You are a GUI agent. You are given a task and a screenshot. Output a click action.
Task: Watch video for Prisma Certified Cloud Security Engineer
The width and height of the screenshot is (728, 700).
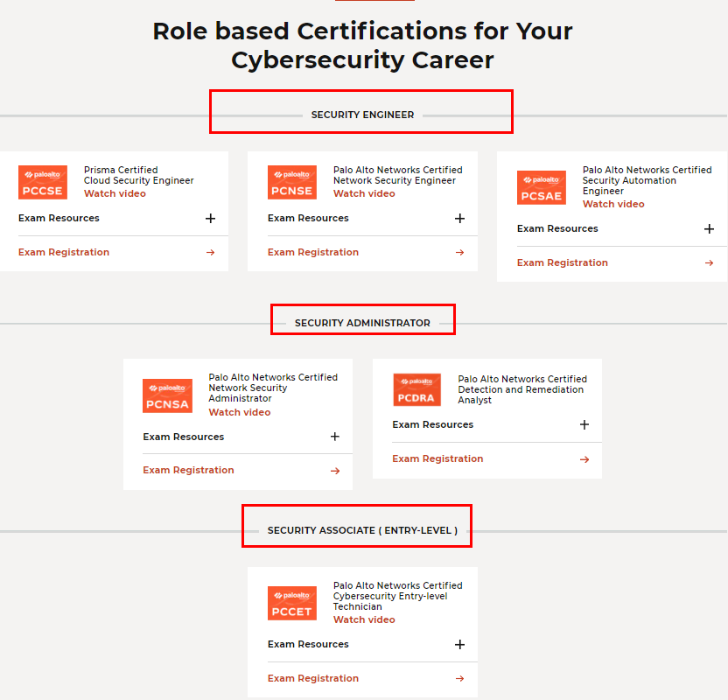pos(115,193)
